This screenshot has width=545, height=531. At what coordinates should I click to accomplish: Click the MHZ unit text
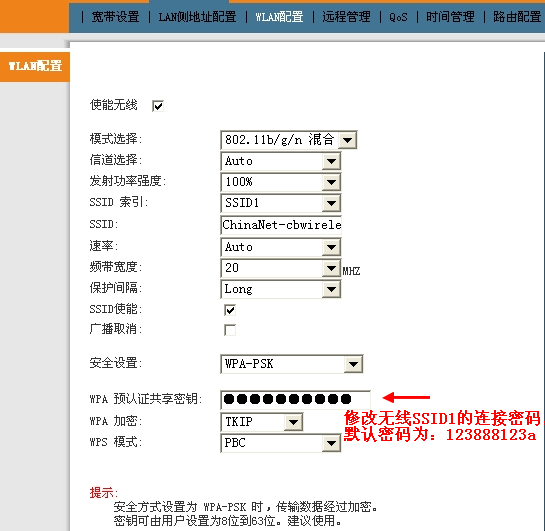pyautogui.click(x=351, y=271)
